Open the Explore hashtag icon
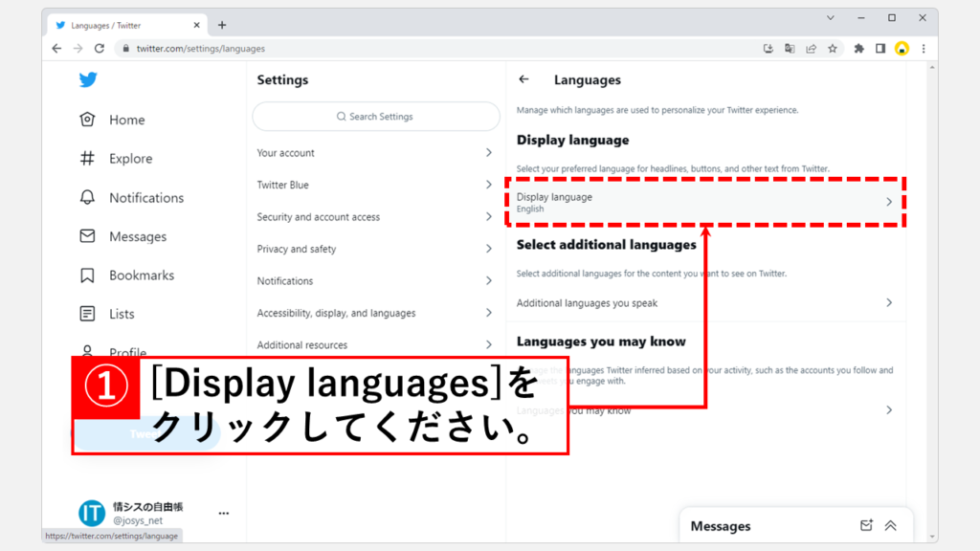The height and width of the screenshot is (551, 980). pyautogui.click(x=88, y=159)
